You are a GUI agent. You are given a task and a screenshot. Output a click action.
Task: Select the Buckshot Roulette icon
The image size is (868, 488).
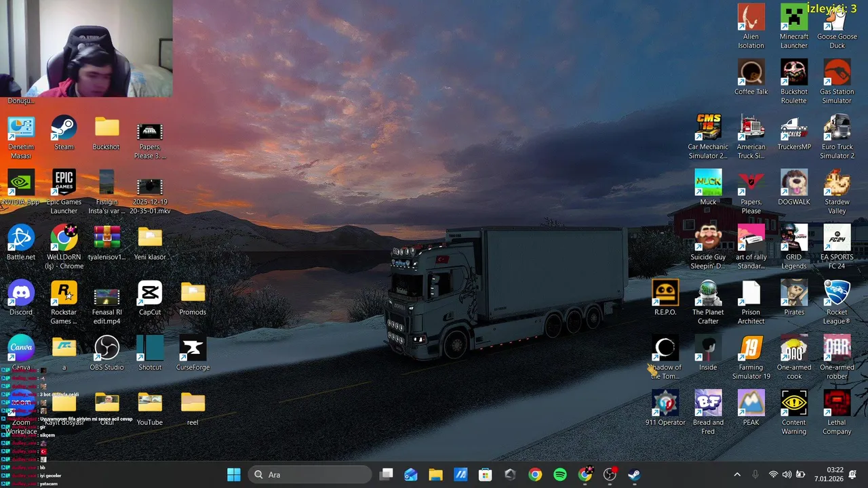794,82
